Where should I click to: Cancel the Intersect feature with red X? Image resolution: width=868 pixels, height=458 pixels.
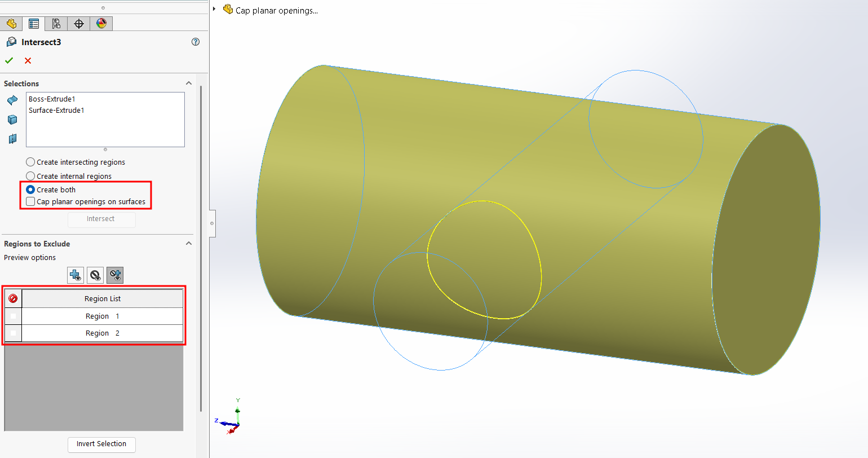pyautogui.click(x=28, y=60)
